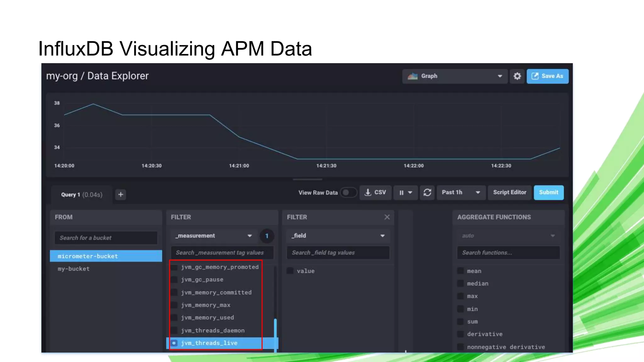Check jvm_memory_committed measurement
Image resolution: width=644 pixels, height=362 pixels.
(x=174, y=293)
